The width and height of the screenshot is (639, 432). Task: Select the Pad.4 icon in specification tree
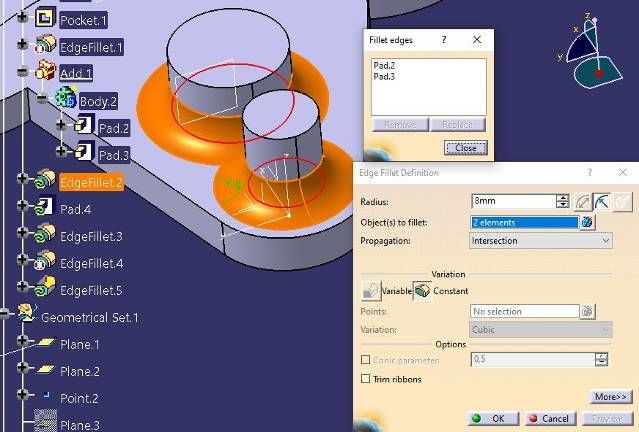(45, 209)
